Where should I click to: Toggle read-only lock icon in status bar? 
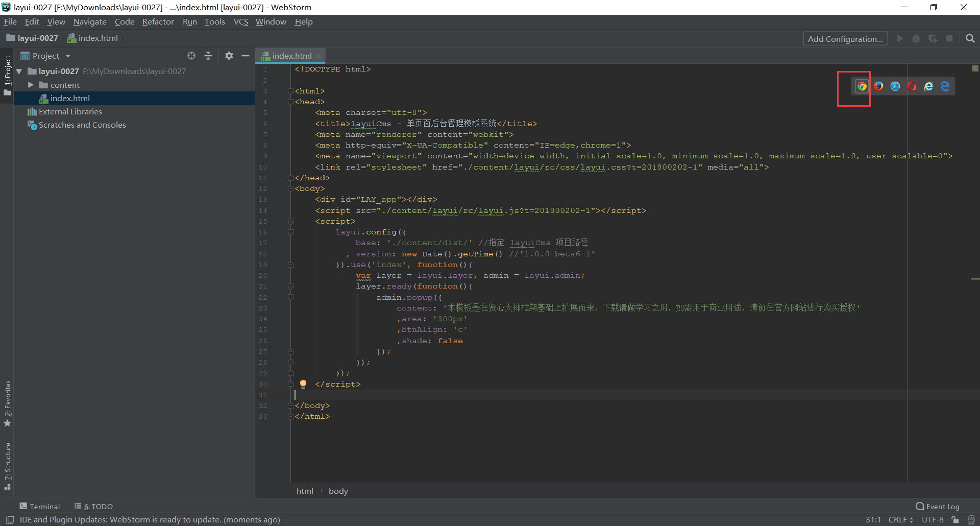coord(955,520)
